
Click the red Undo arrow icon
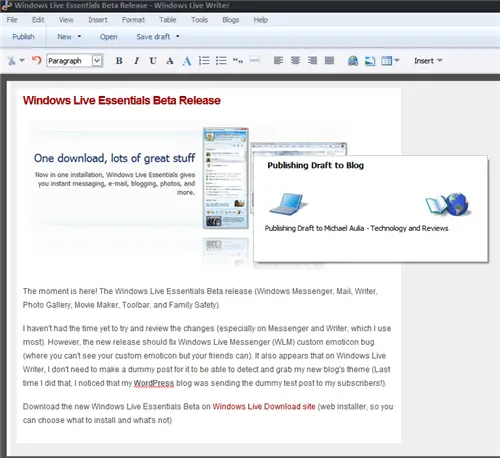36,60
